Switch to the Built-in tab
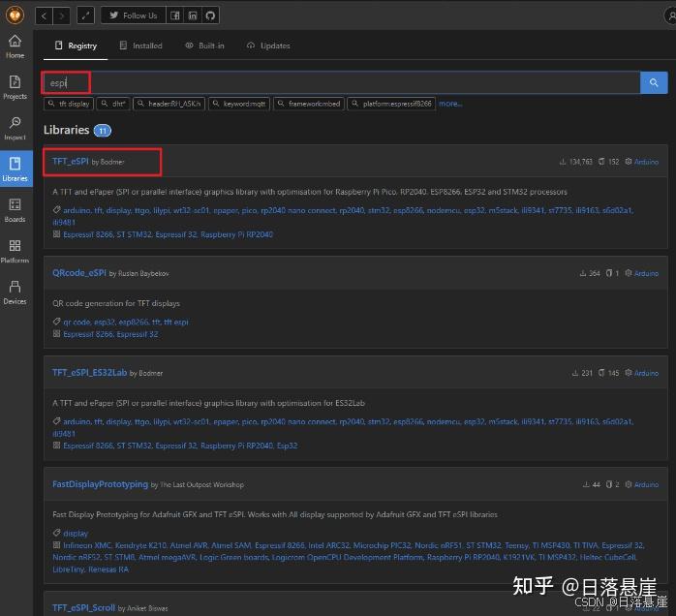 [x=204, y=46]
